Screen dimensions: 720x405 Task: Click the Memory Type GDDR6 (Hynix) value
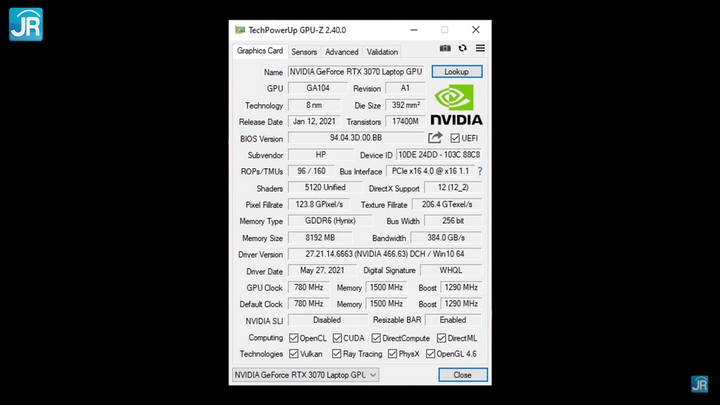coord(330,221)
